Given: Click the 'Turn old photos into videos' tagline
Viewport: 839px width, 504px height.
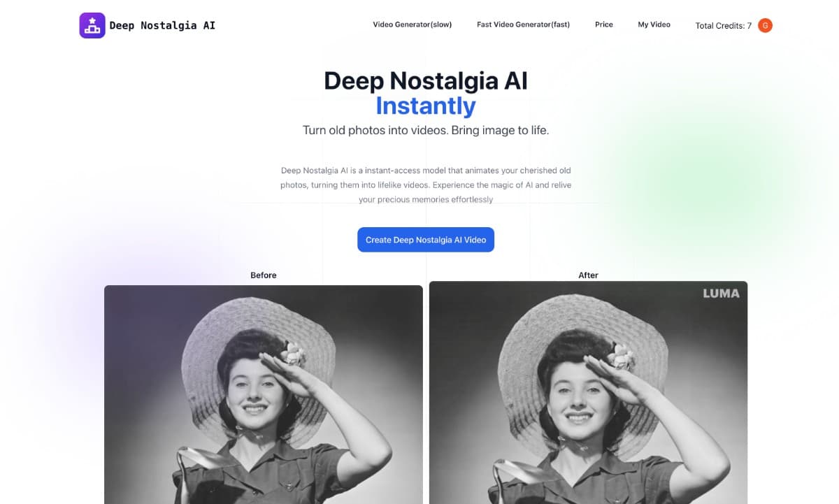Looking at the screenshot, I should (426, 131).
